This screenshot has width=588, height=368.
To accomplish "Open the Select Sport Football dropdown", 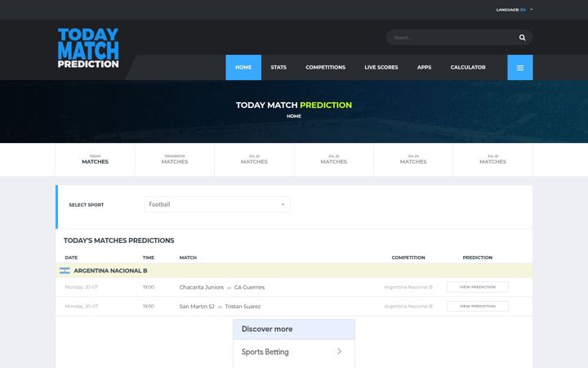I will tap(217, 204).
